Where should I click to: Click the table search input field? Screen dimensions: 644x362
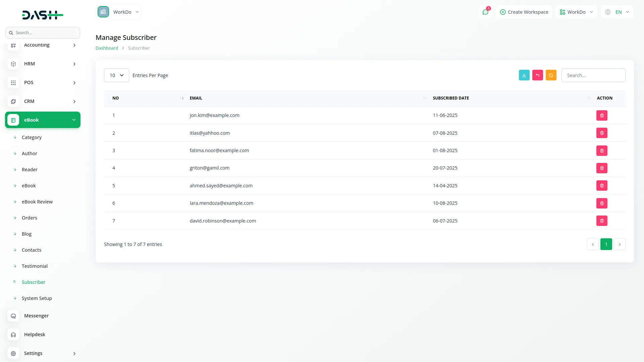point(593,75)
